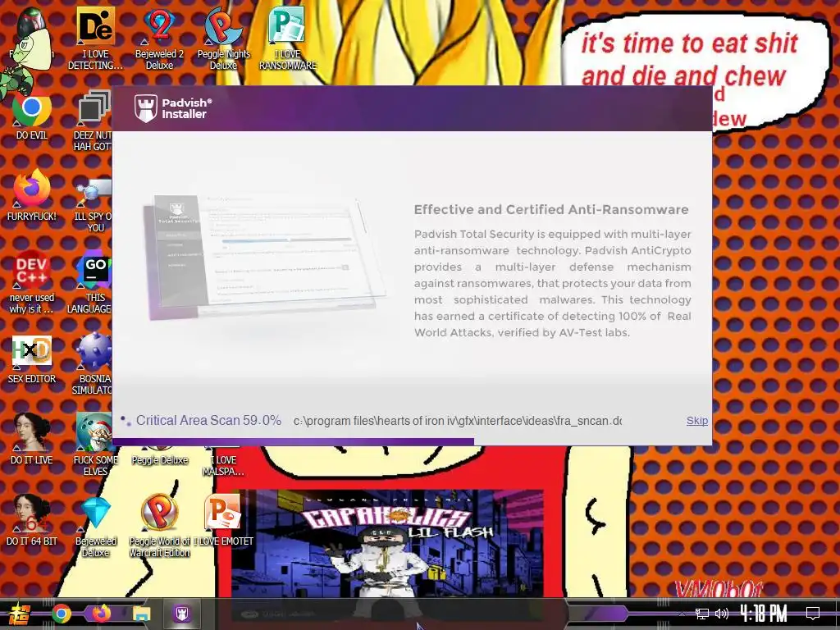This screenshot has height=630, width=840.
Task: Open Firefox from the taskbar
Action: pyautogui.click(x=101, y=614)
